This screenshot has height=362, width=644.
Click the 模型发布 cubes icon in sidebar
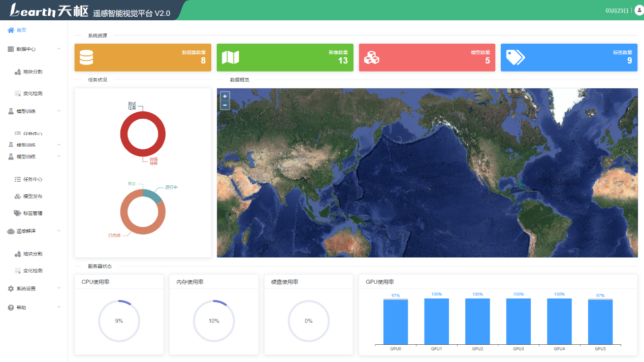point(18,196)
